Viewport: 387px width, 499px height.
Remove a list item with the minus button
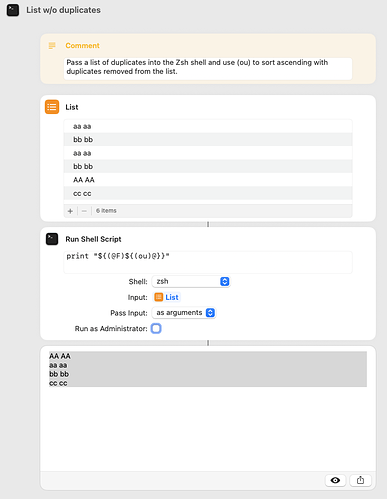point(84,211)
